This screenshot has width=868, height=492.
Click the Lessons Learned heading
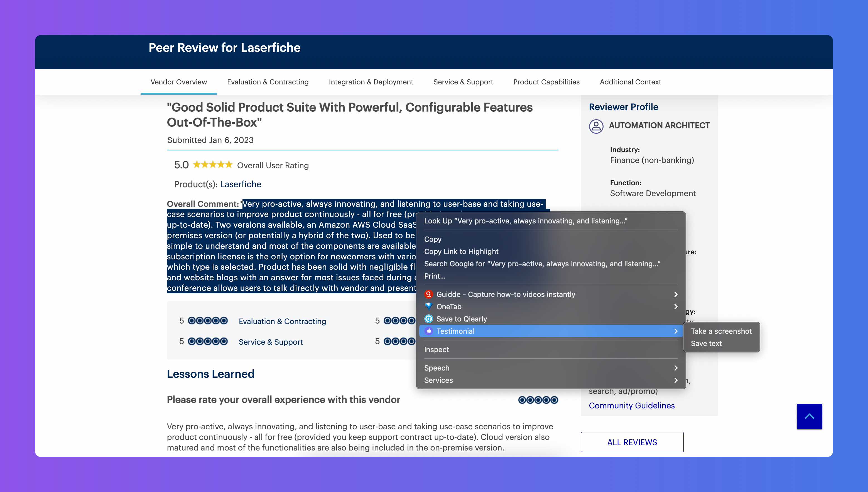211,374
